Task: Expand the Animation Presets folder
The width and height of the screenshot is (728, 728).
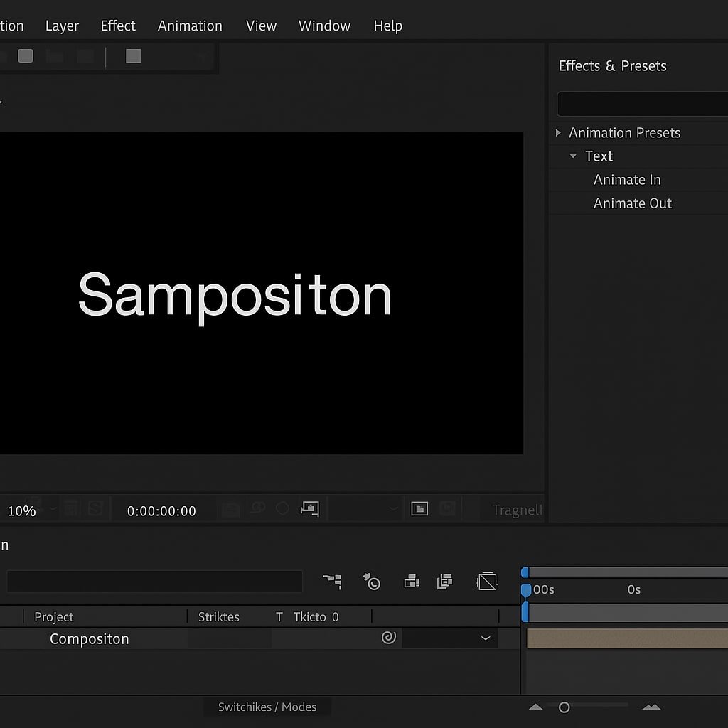Action: (558, 133)
